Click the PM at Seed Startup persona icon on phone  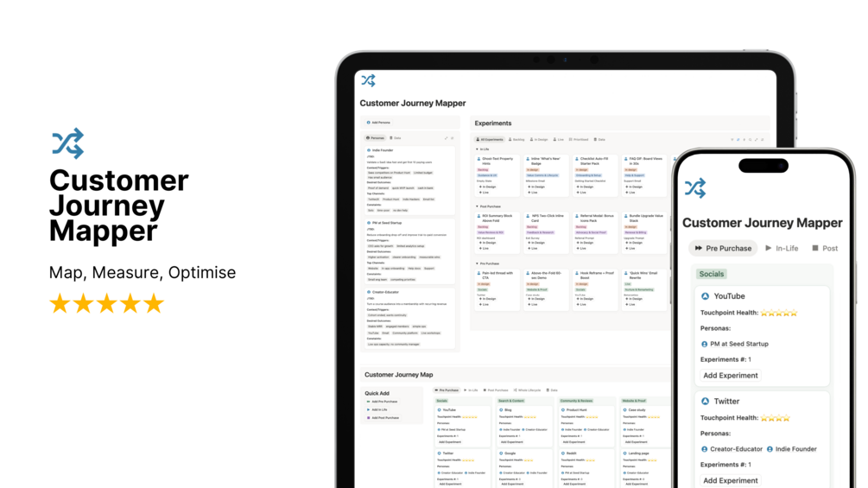tap(704, 344)
